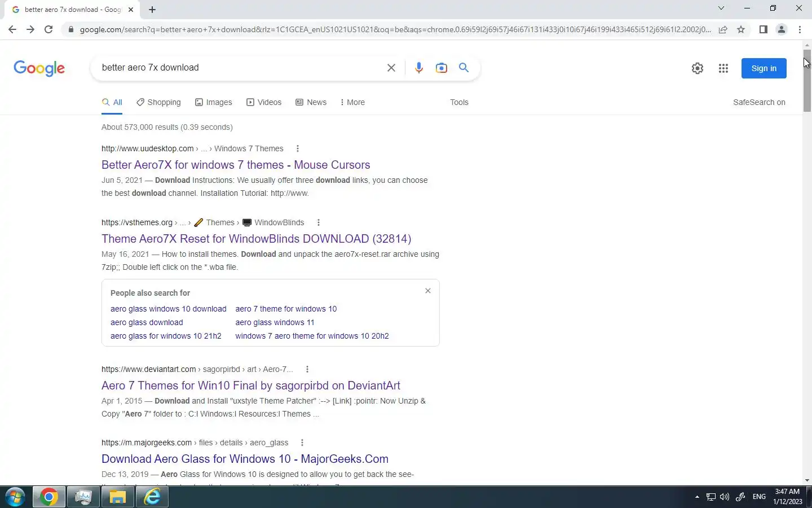This screenshot has width=812, height=508.
Task: Switch to the News tab
Action: [311, 102]
